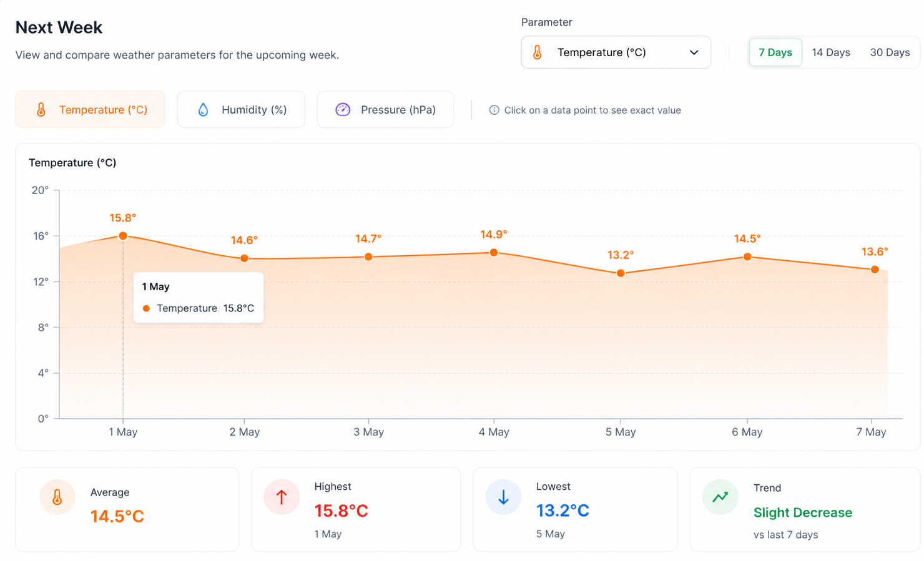This screenshot has height=561, width=924.
Task: Click the info icon beside data point hint
Action: tap(494, 110)
